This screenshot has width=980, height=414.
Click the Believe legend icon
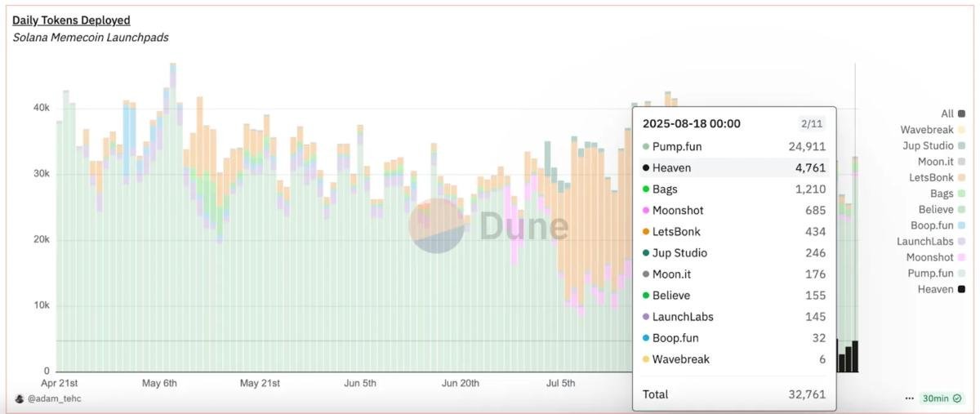961,209
